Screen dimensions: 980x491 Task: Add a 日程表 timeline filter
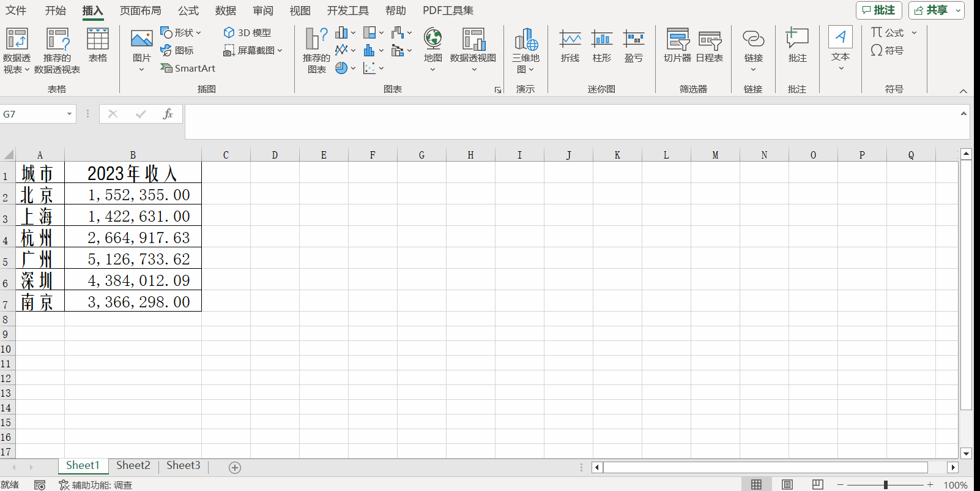710,45
